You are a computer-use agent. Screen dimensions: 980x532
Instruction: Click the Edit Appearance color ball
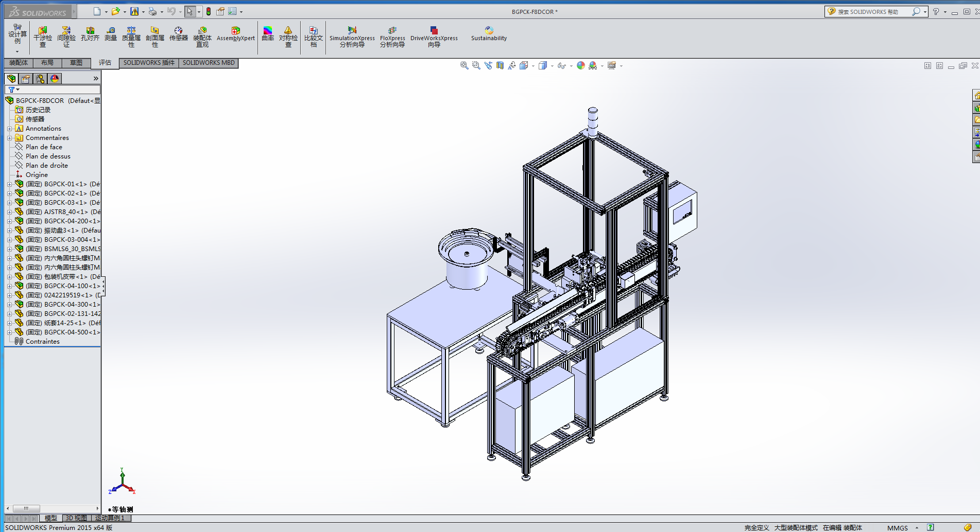581,65
